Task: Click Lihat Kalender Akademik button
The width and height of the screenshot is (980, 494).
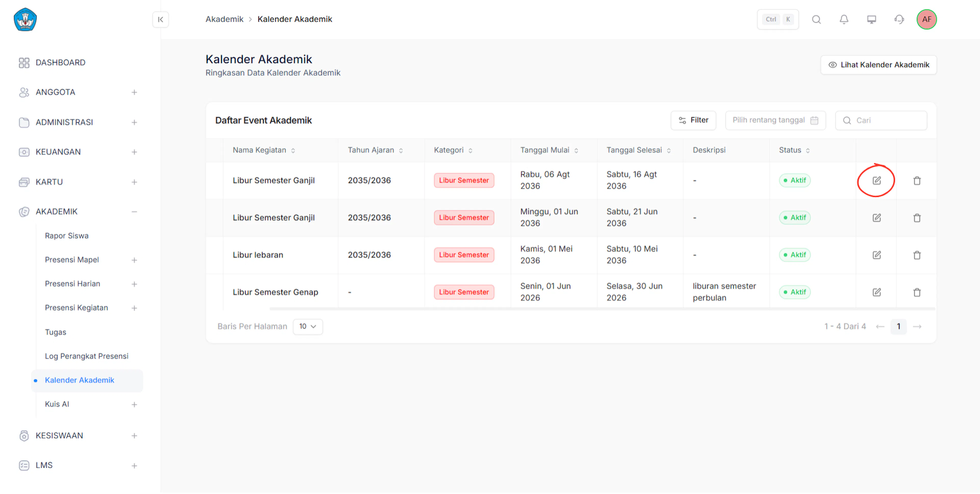Action: (x=878, y=65)
